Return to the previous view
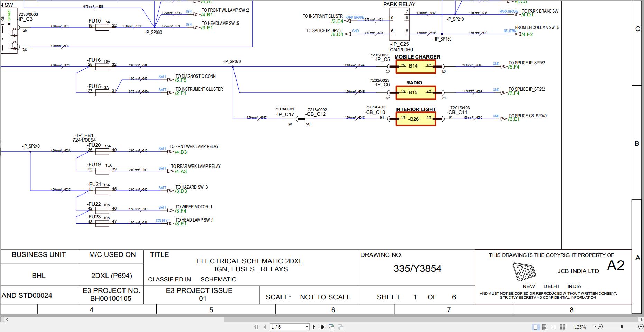 332,326
